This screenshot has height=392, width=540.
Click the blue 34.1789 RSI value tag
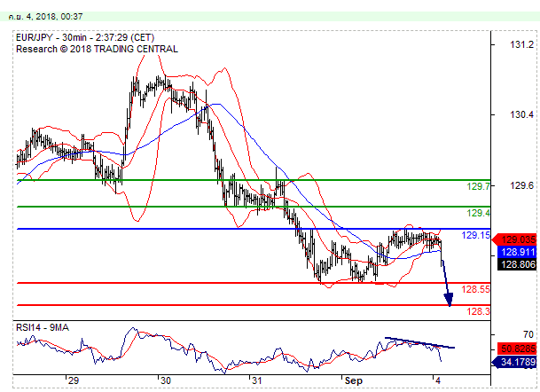(x=515, y=362)
